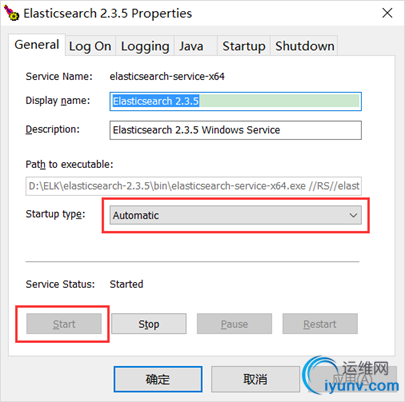Close the Properties dialog with X
Image resolution: width=405 pixels, height=402 pixels.
pos(387,13)
